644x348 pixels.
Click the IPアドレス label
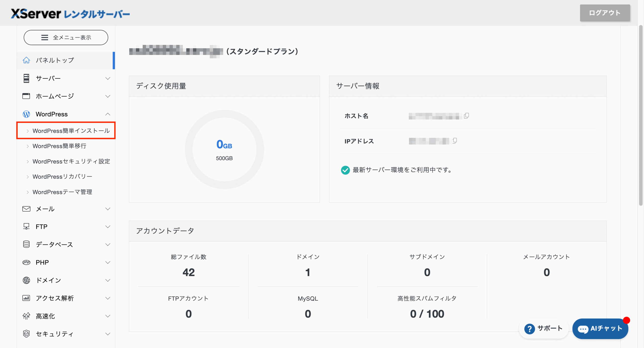(x=359, y=141)
